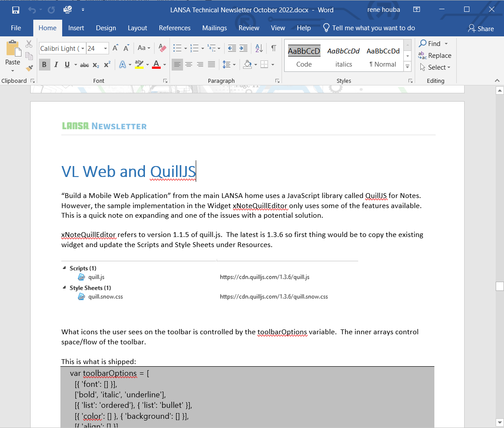This screenshot has width=504, height=428.
Task: Align text right
Action: tap(200, 65)
